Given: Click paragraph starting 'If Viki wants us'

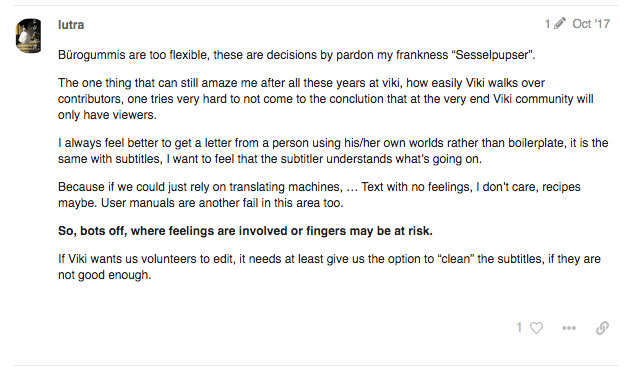Looking at the screenshot, I should pos(329,266).
